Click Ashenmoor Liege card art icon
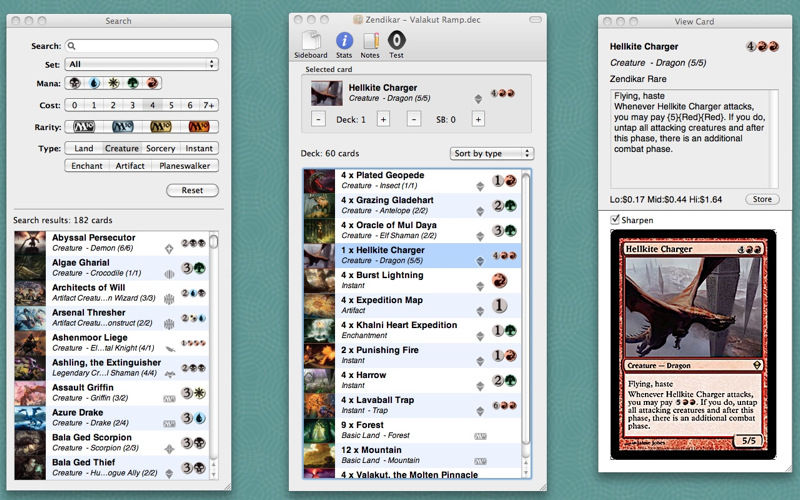 tap(30, 343)
